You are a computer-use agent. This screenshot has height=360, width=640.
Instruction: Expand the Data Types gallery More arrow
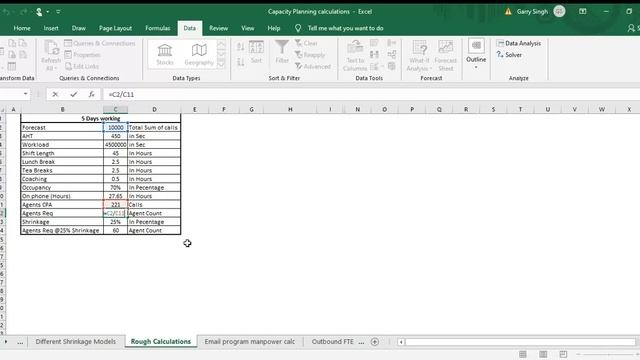[221, 63]
